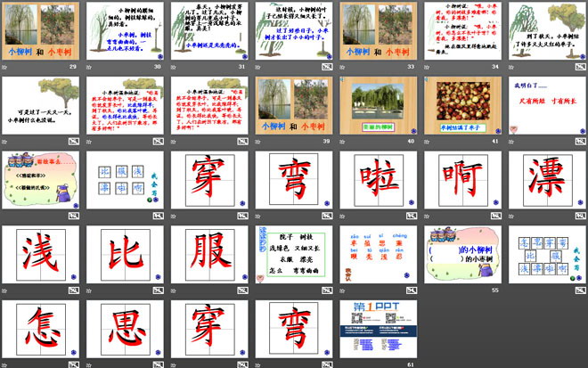This screenshot has height=368, width=588.
Task: Click the hidden-slide marker under the 怎 slide
Action: 73,364
